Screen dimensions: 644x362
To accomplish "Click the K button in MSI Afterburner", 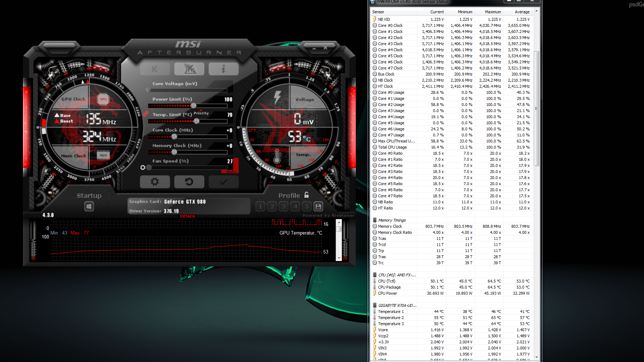I will [x=155, y=69].
